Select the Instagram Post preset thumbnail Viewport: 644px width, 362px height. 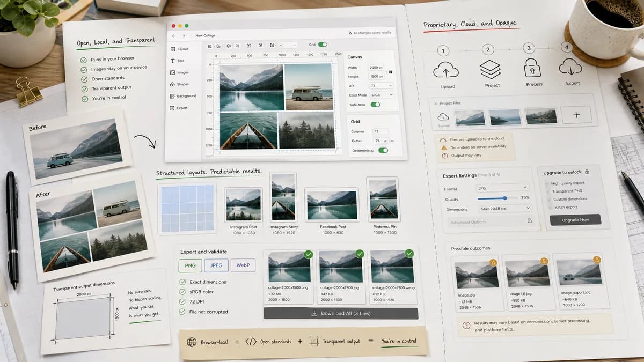point(243,204)
